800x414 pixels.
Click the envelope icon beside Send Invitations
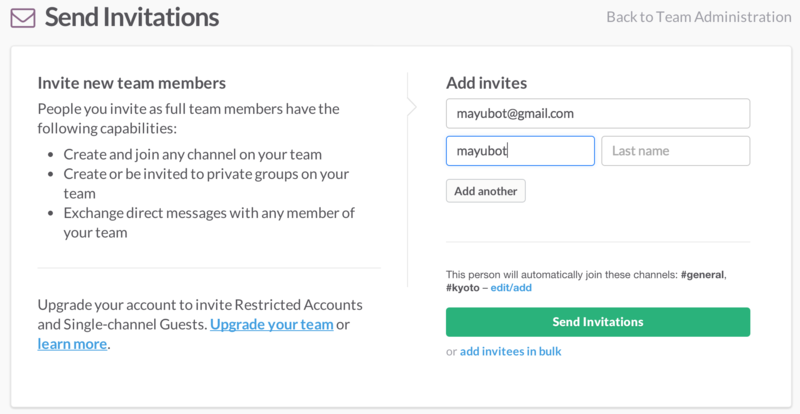pos(22,18)
